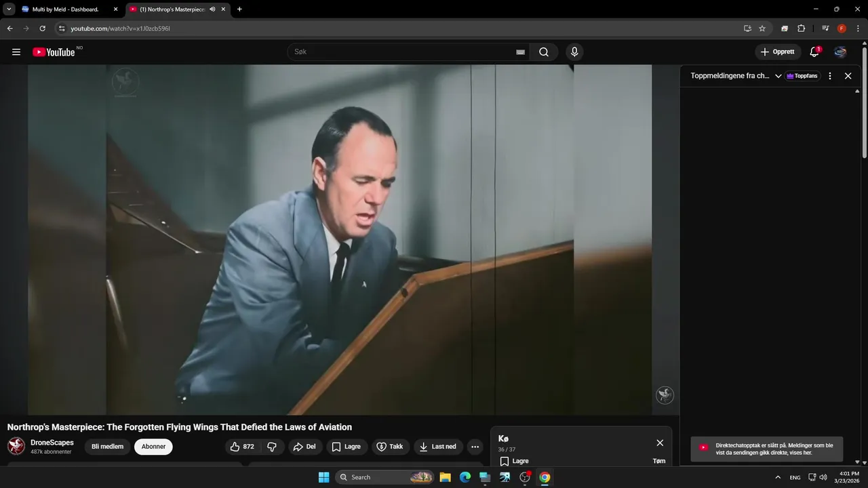The width and height of the screenshot is (868, 488).
Task: Open the DroneScapes channel name link
Action: click(x=52, y=443)
